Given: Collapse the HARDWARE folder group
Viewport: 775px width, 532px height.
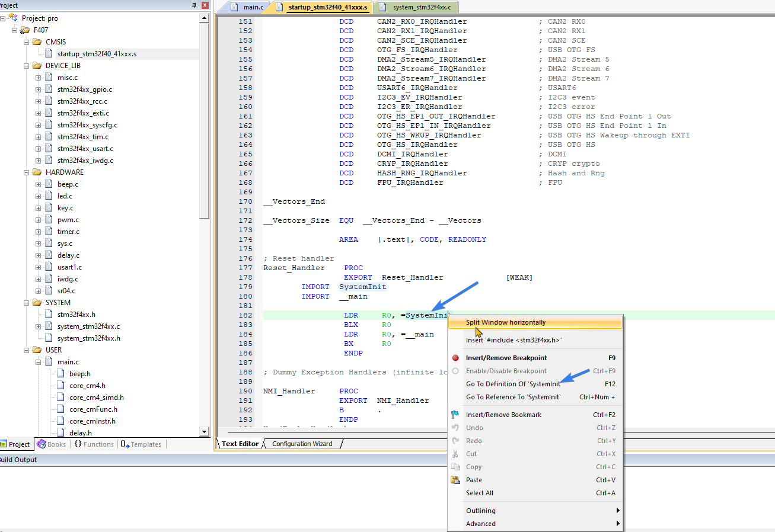Looking at the screenshot, I should (x=27, y=172).
